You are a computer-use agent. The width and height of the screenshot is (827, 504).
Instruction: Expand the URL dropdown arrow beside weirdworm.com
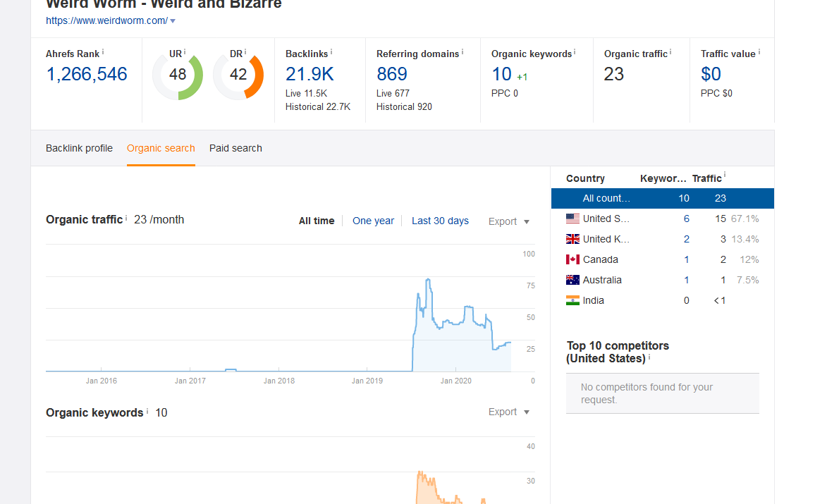pos(173,21)
